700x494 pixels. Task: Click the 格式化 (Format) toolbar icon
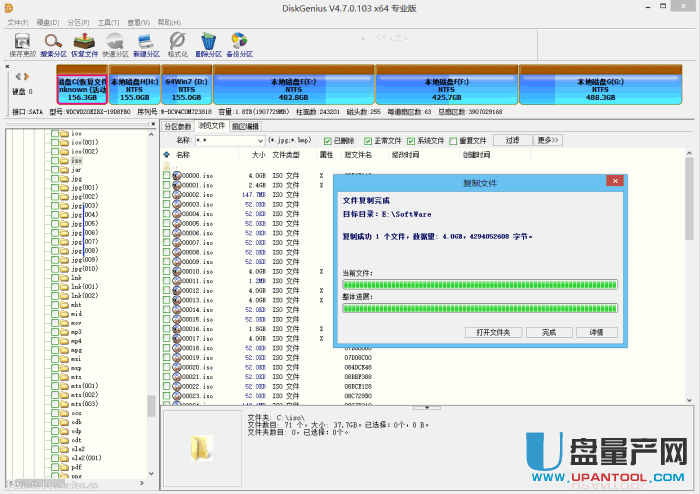[178, 43]
